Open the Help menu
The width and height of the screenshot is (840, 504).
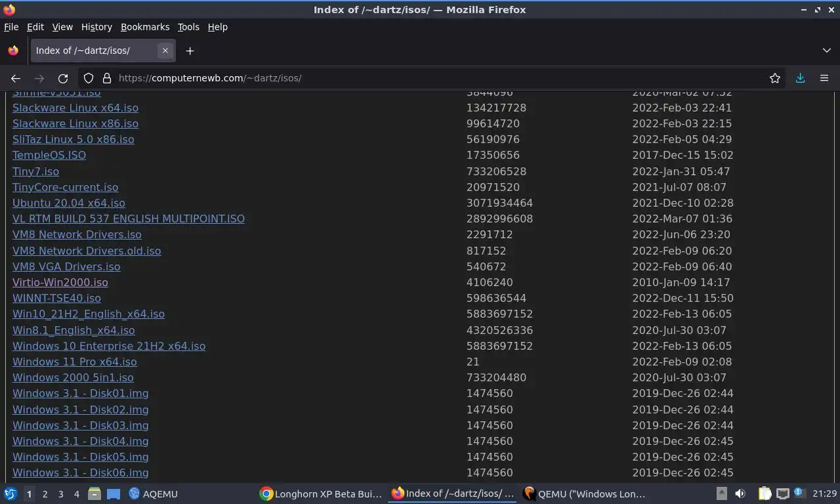(x=218, y=27)
